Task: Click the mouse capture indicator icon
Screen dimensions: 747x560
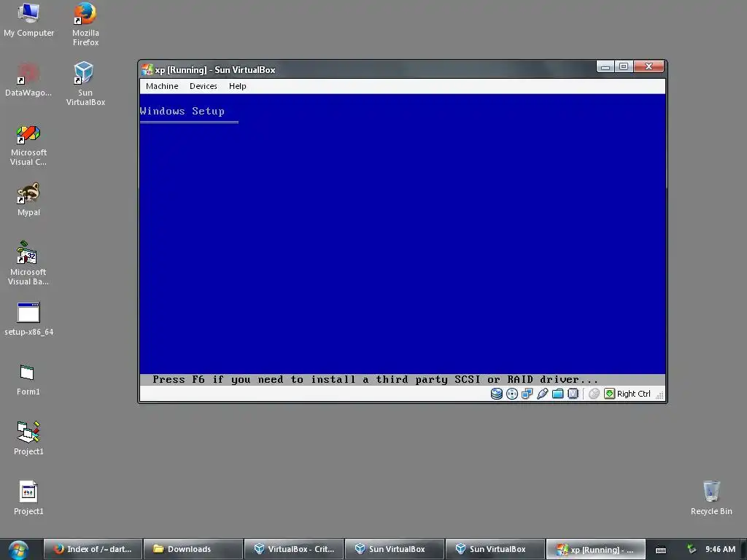Action: [x=594, y=394]
